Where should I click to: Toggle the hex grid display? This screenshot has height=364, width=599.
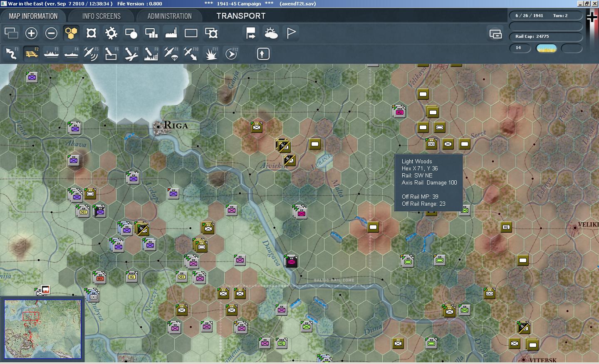(71, 33)
